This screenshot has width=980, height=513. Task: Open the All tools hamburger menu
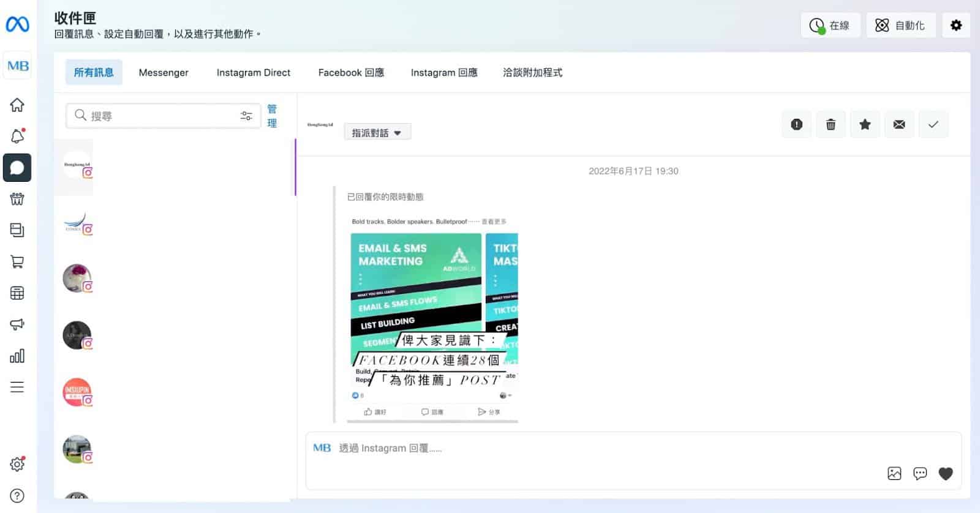[x=17, y=387]
